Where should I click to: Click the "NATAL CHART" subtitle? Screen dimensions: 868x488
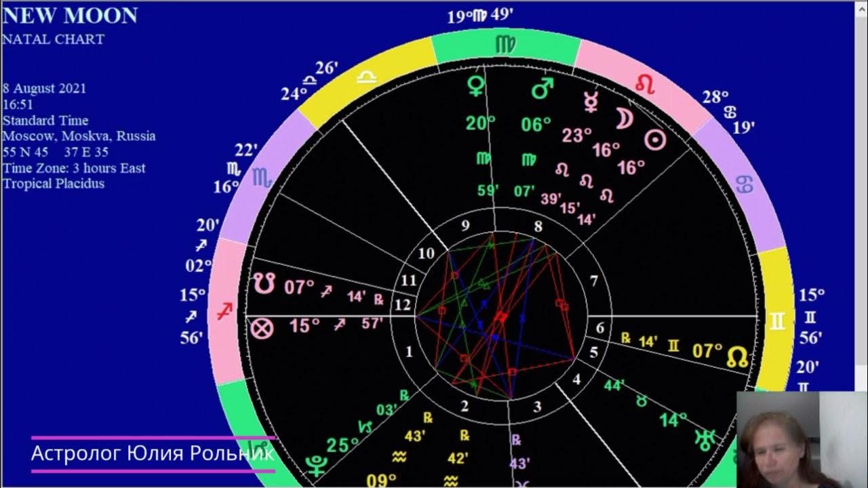[54, 39]
